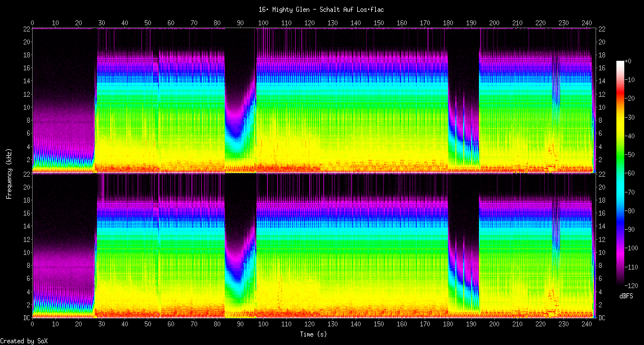Click the 130 label on the top time axis
Viewport: 644px width, 345px height.
(332, 23)
